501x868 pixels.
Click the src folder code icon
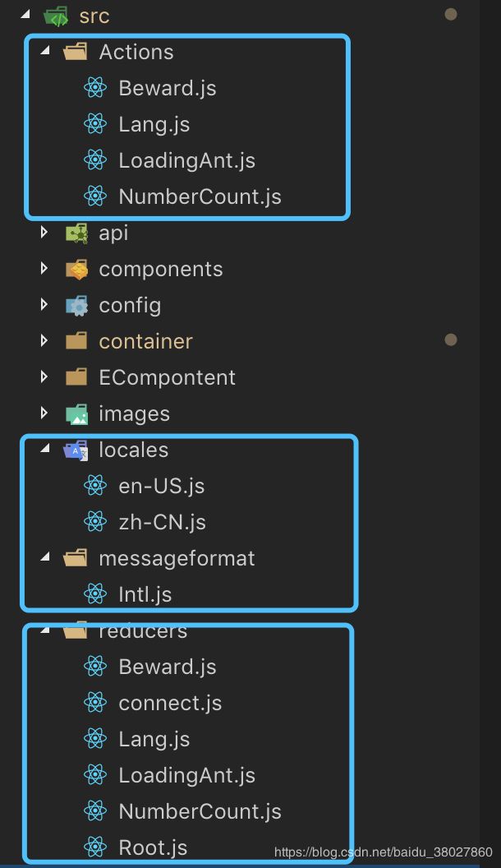coord(56,16)
